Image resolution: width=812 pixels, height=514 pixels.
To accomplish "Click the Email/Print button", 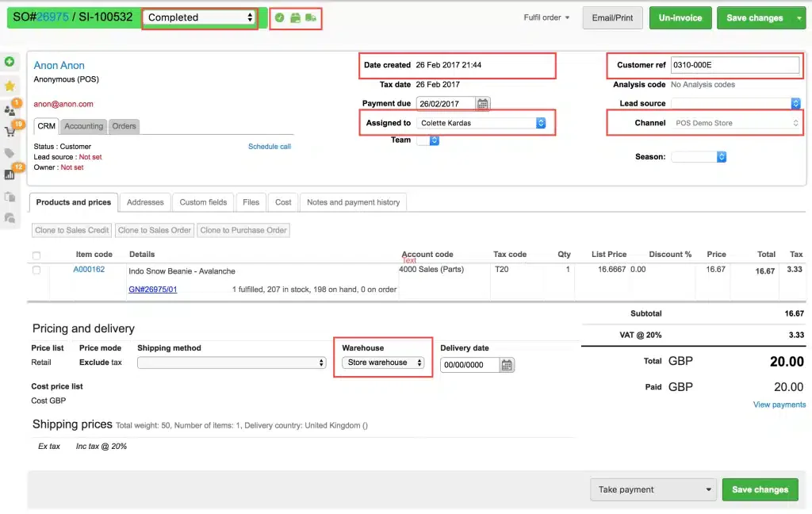I will [x=612, y=18].
